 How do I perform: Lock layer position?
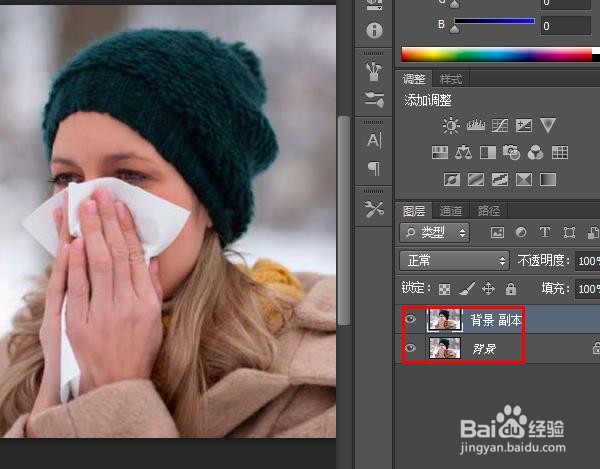click(x=488, y=288)
